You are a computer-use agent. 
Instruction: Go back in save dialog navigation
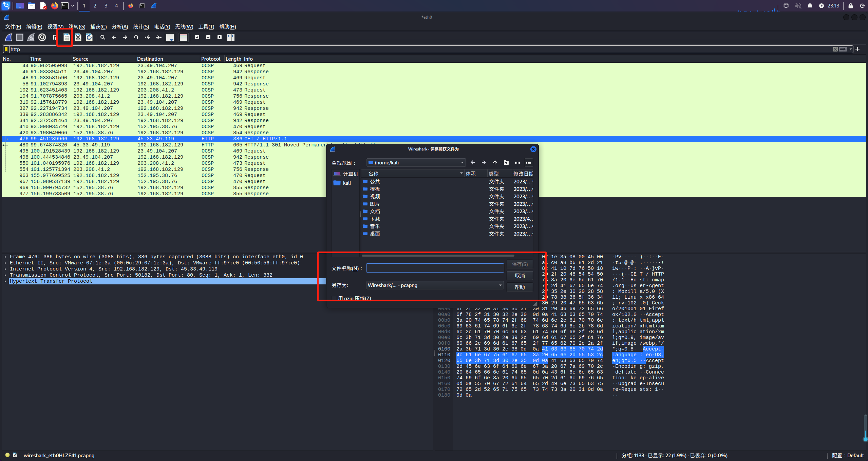[473, 163]
